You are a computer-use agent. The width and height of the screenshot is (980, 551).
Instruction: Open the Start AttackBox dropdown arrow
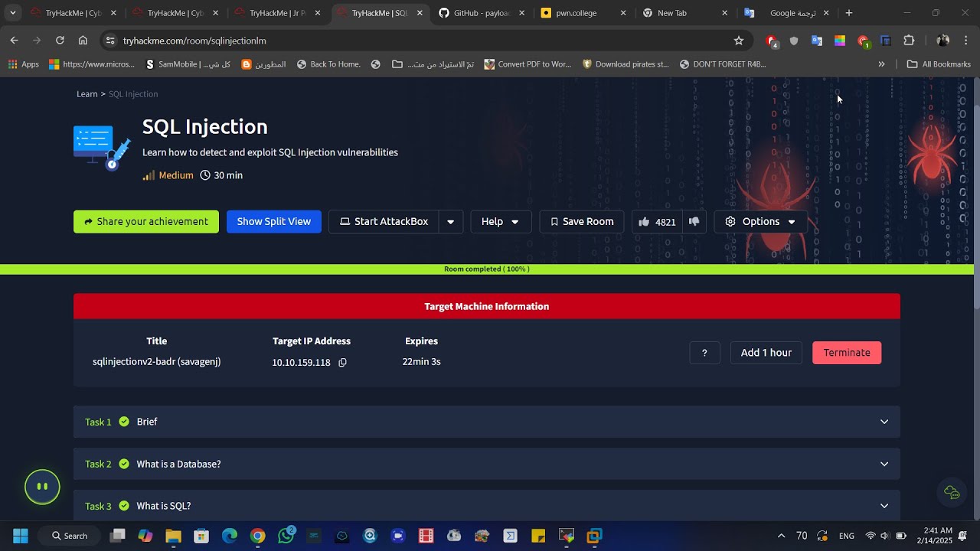point(450,222)
